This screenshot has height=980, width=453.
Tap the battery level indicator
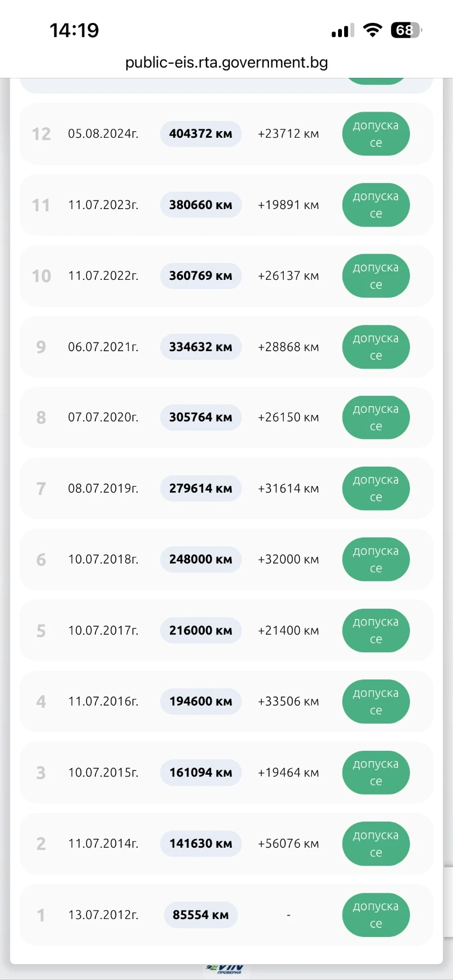[x=406, y=30]
